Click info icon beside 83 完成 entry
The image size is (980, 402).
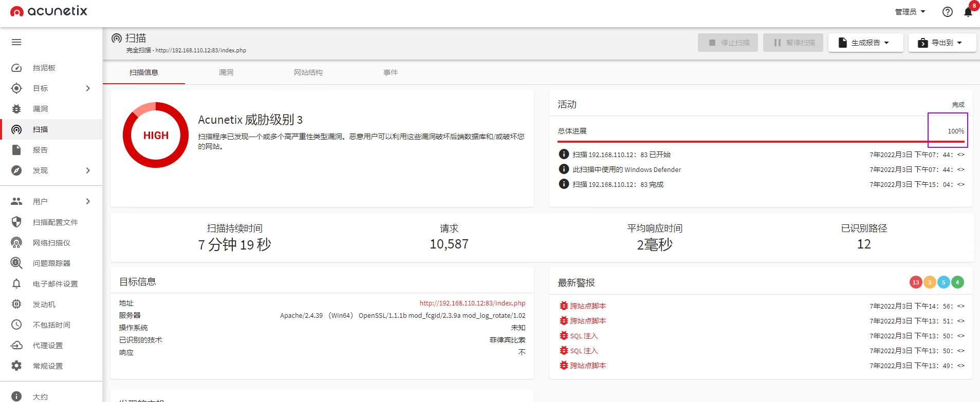coord(564,184)
